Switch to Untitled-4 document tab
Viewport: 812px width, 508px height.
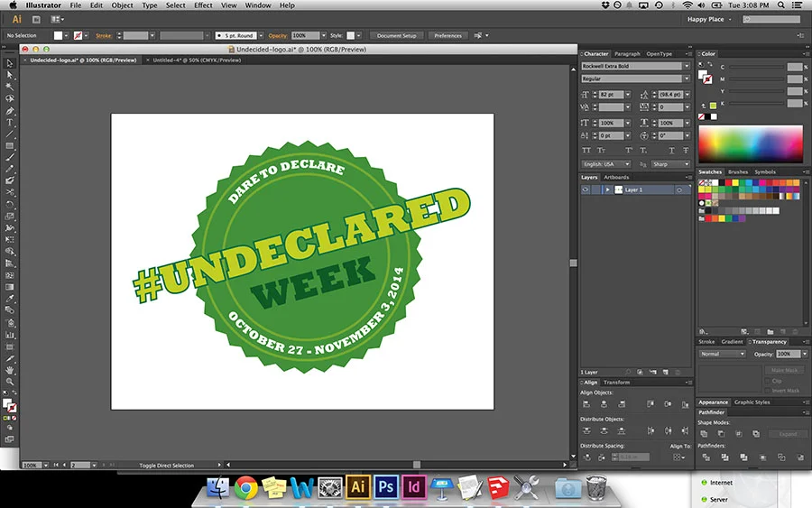click(x=197, y=60)
